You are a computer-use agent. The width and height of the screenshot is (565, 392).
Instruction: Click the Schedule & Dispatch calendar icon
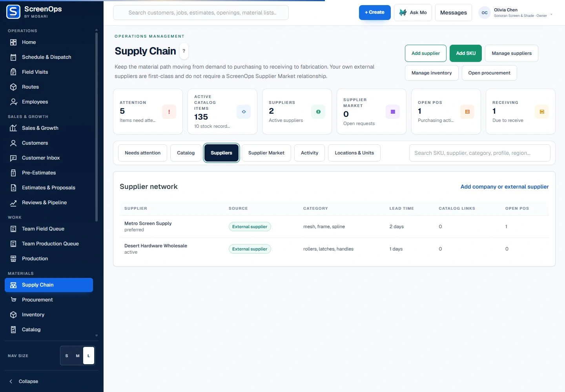[13, 57]
